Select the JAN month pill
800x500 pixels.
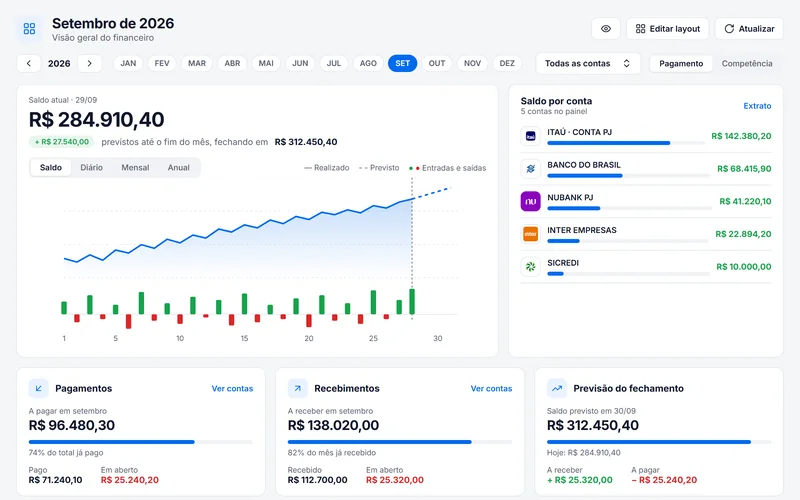click(128, 63)
